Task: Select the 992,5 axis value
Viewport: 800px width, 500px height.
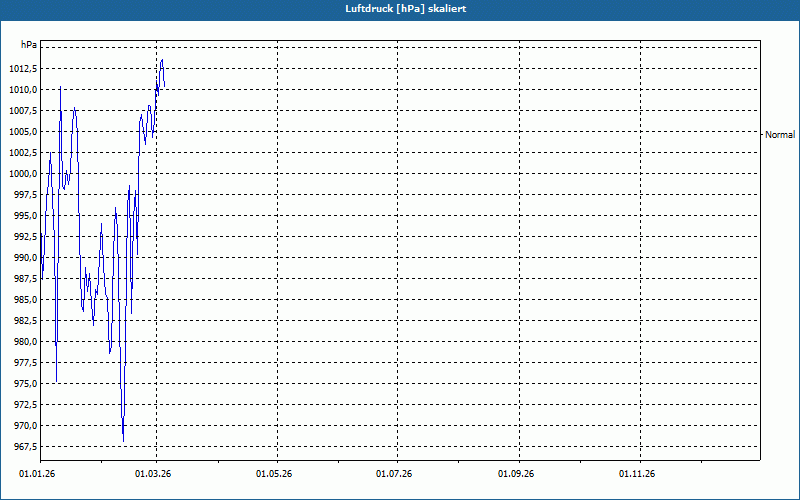Action: pyautogui.click(x=25, y=237)
